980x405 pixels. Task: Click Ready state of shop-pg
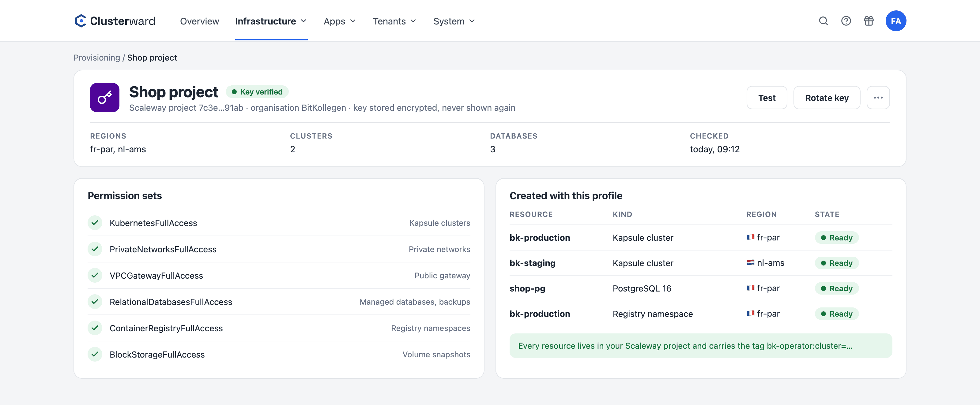point(837,288)
